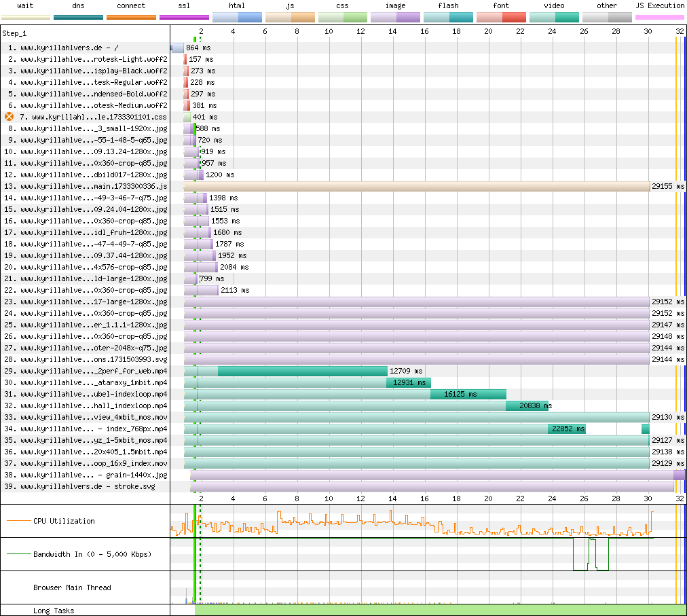687x616 pixels.
Task: Select request 39 stroke.svg
Action: tap(79, 486)
